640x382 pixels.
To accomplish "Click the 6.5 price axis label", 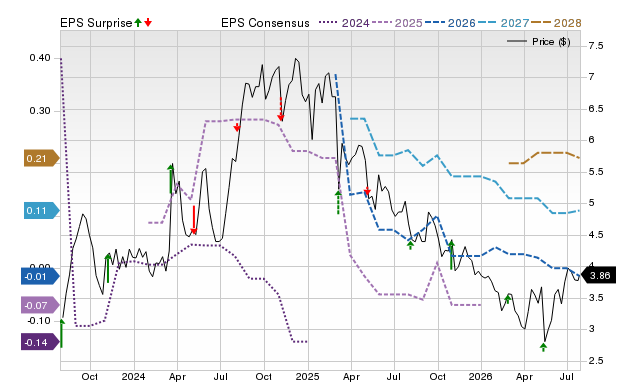I will (x=596, y=109).
